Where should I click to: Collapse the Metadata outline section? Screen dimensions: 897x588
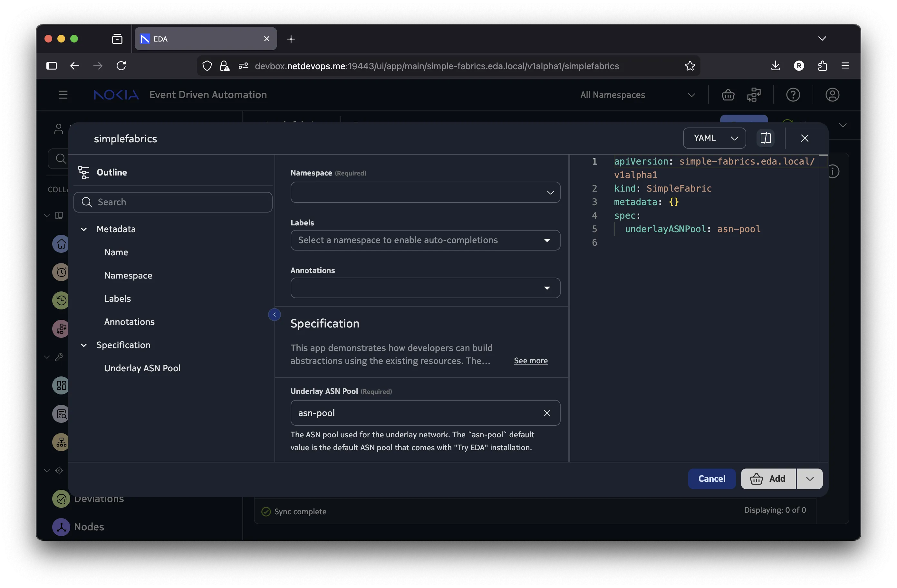[x=84, y=229]
